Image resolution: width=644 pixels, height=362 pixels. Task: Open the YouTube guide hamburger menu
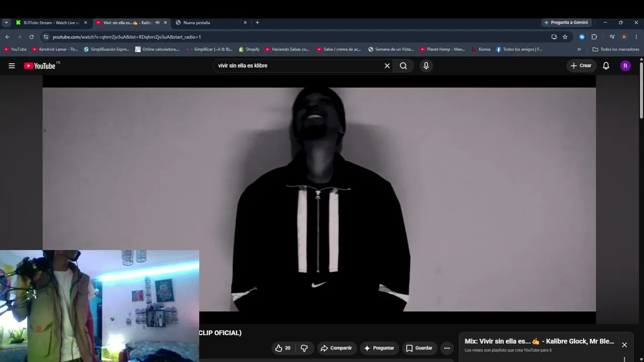(x=12, y=66)
